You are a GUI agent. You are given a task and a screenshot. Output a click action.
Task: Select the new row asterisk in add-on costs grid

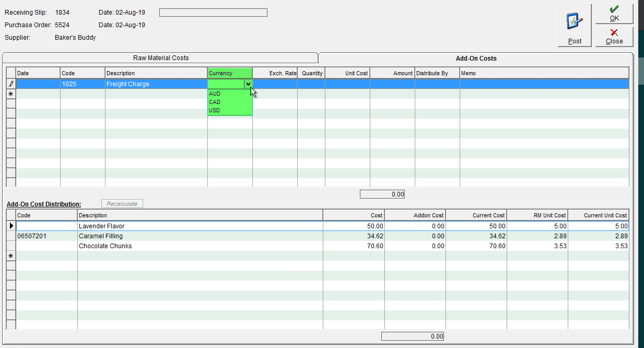(11, 94)
